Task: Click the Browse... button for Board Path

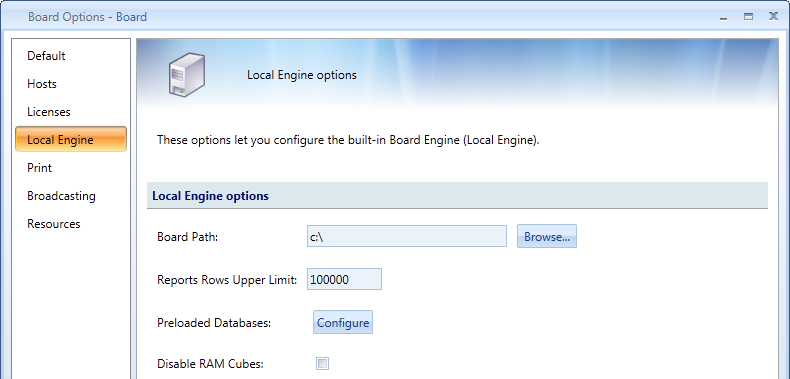Action: pos(547,236)
